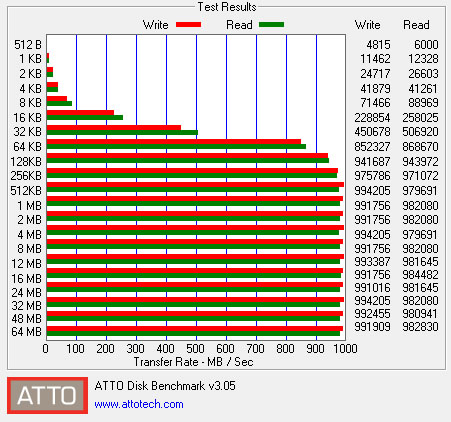Click the red write bar for 32 KB
The width and height of the screenshot is (451, 422).
click(x=114, y=127)
